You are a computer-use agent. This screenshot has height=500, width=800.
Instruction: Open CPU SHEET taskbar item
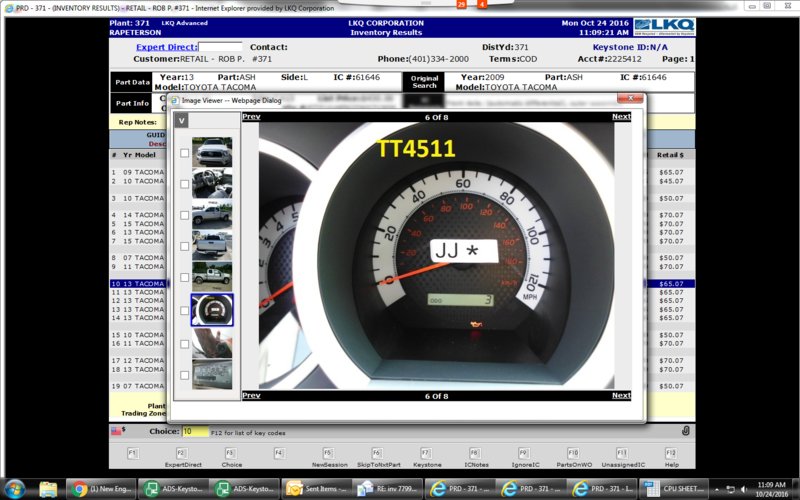coord(673,489)
